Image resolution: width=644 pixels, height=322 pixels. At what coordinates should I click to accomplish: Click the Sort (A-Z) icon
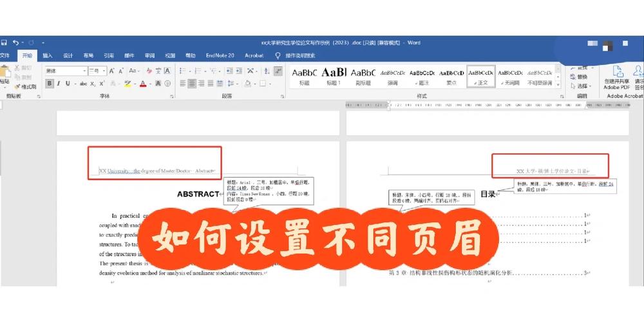pyautogui.click(x=267, y=71)
